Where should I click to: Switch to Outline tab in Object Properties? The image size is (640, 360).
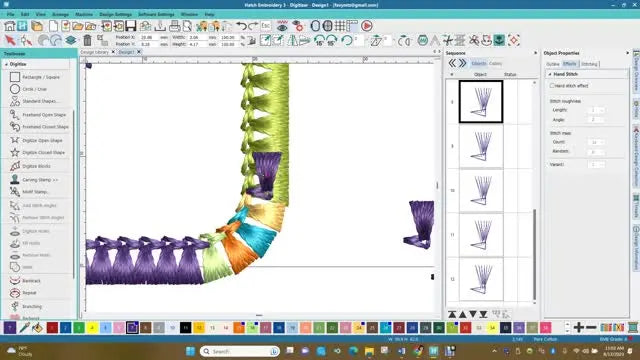pyautogui.click(x=553, y=64)
